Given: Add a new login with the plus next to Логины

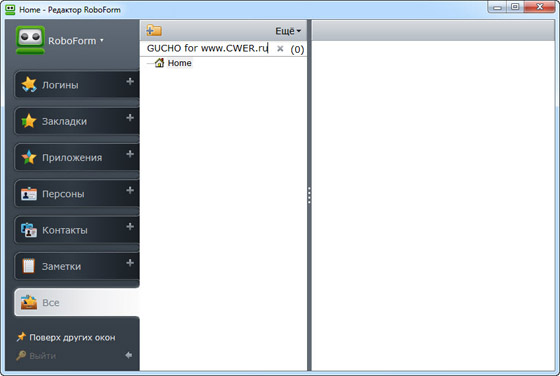Looking at the screenshot, I should (130, 81).
